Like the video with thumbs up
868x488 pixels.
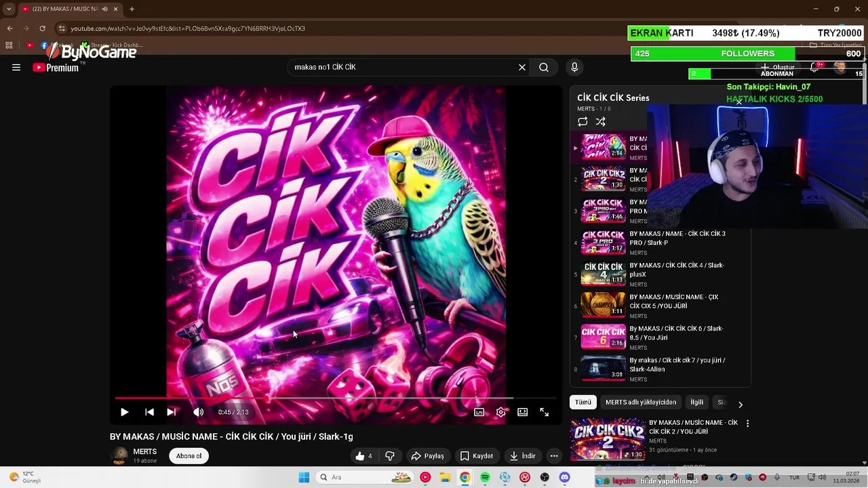pos(364,456)
